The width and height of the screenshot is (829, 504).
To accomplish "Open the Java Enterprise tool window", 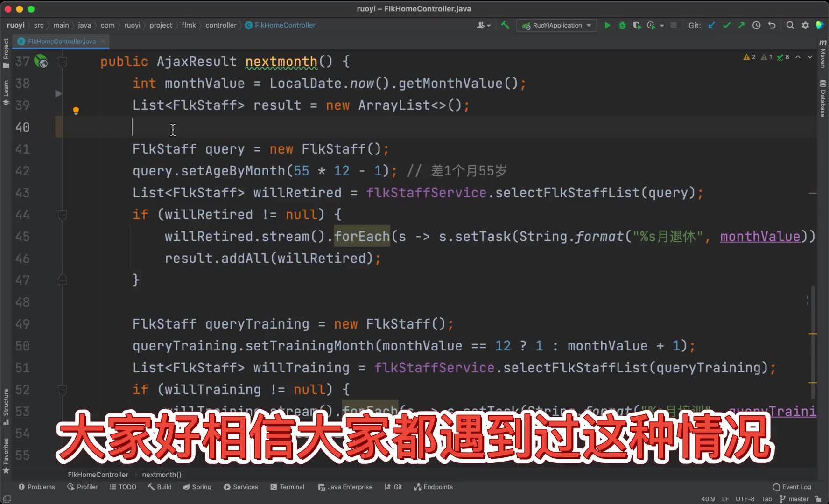I will tap(345, 487).
